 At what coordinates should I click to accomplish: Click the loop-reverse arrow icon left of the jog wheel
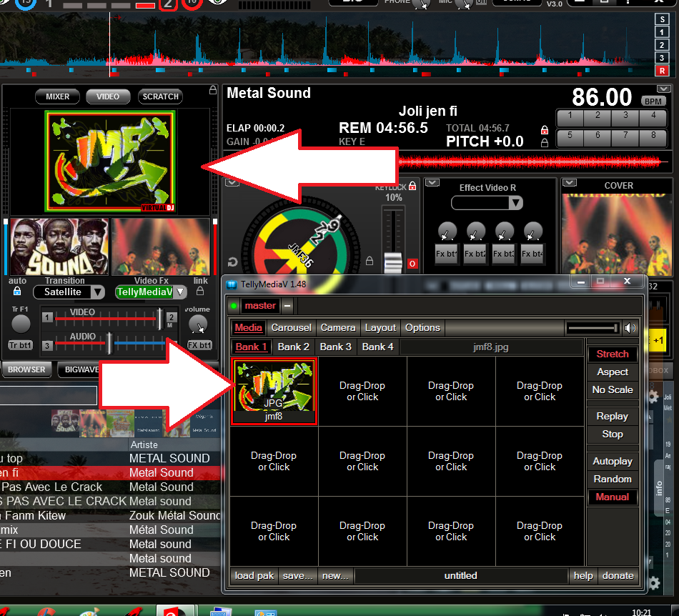click(x=232, y=262)
